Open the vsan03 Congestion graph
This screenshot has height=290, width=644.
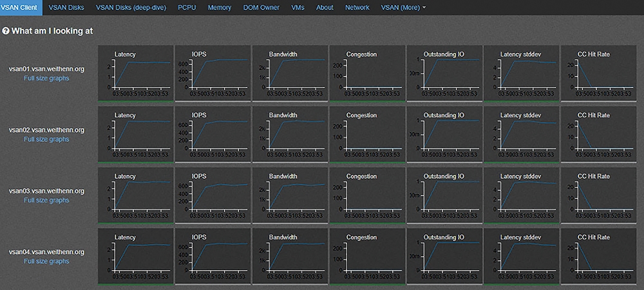click(367, 195)
